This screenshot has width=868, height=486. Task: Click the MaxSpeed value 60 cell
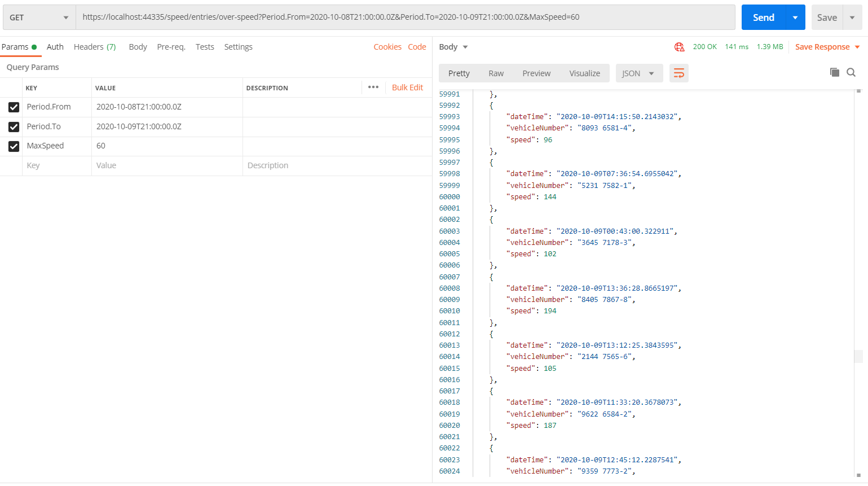tap(167, 146)
